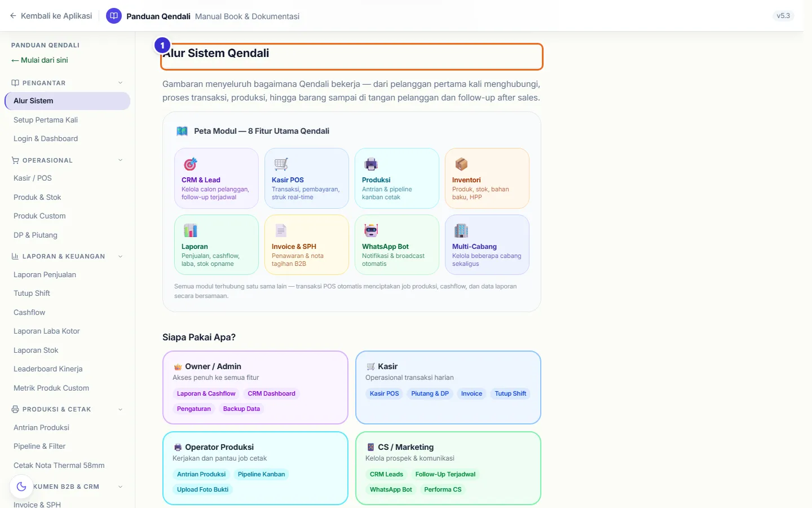Image resolution: width=812 pixels, height=508 pixels.
Task: Click the Kasir POS cart icon
Action: tap(281, 164)
